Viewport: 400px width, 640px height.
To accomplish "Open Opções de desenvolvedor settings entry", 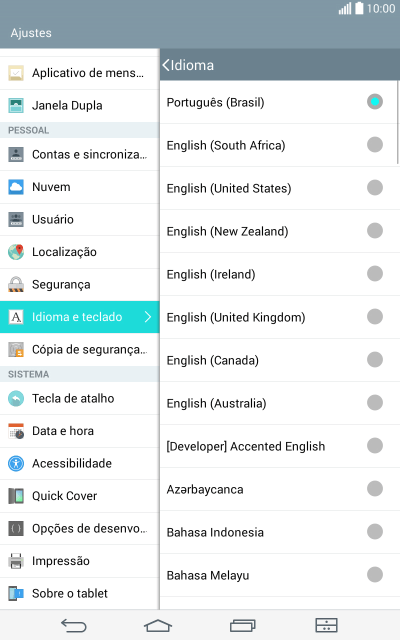I will coord(80,529).
